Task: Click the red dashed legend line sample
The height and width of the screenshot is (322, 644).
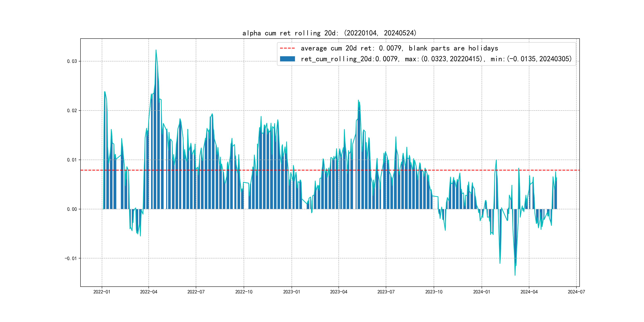Action: pyautogui.click(x=287, y=48)
